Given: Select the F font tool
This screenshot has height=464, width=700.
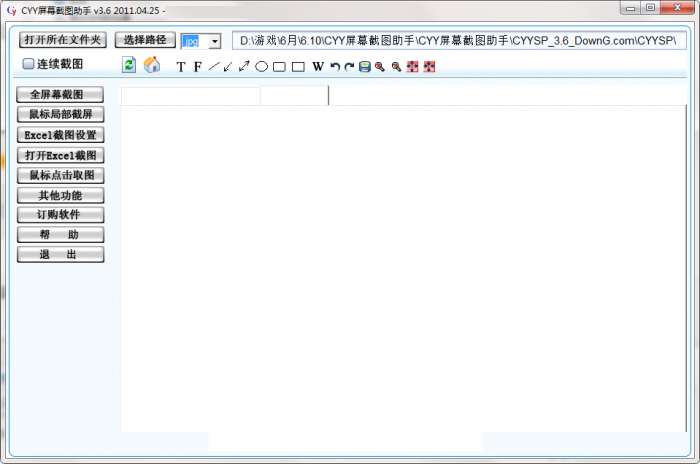Looking at the screenshot, I should click(197, 67).
